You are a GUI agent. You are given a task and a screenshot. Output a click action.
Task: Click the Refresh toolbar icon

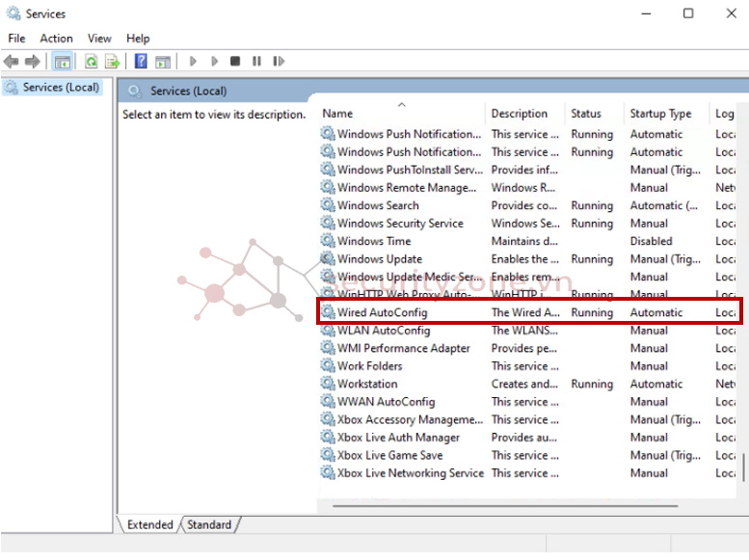(x=92, y=62)
